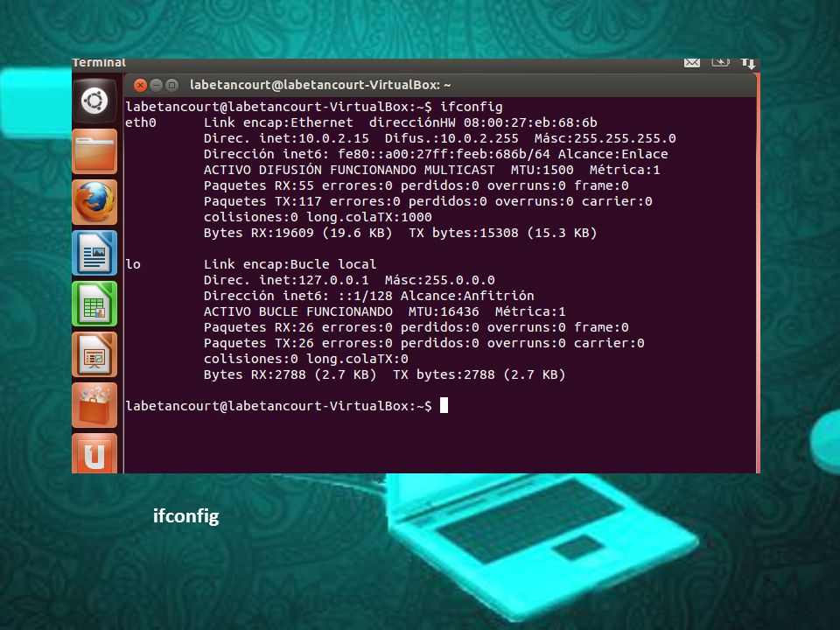The width and height of the screenshot is (840, 630).
Task: Click the broadcast address 10.0.2.255
Action: coord(479,138)
